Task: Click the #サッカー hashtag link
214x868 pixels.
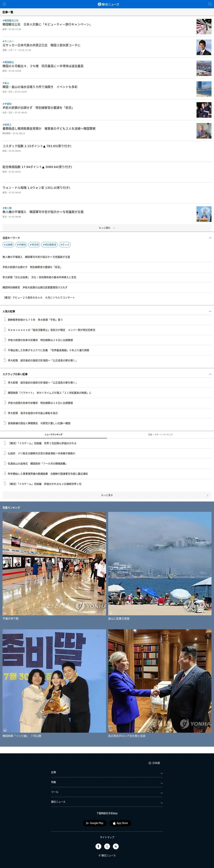Action: coord(8,41)
